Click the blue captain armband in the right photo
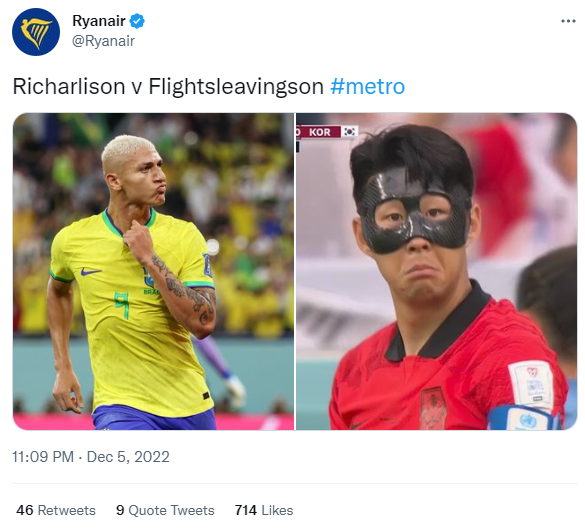 pos(525,418)
